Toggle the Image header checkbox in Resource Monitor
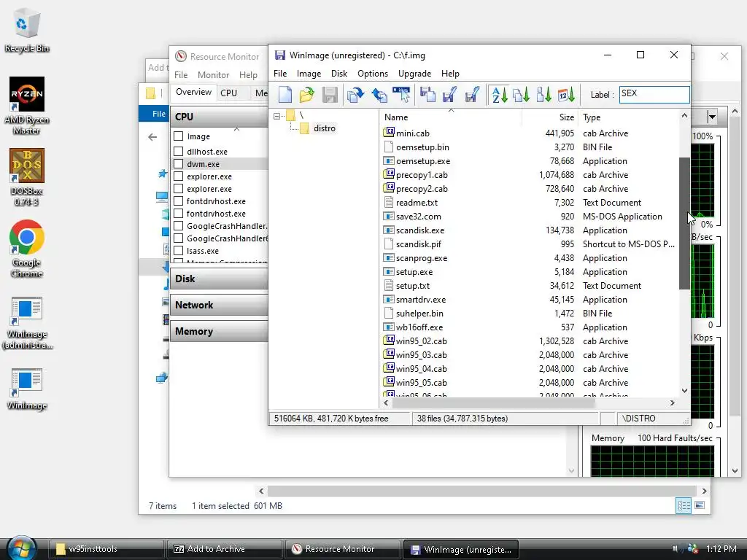The image size is (747, 560). pyautogui.click(x=179, y=136)
